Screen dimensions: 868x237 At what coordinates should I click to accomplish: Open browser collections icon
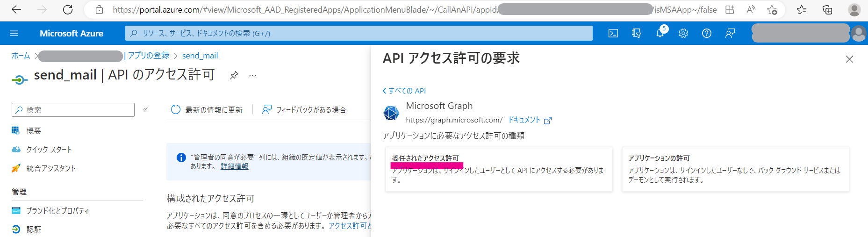click(827, 10)
